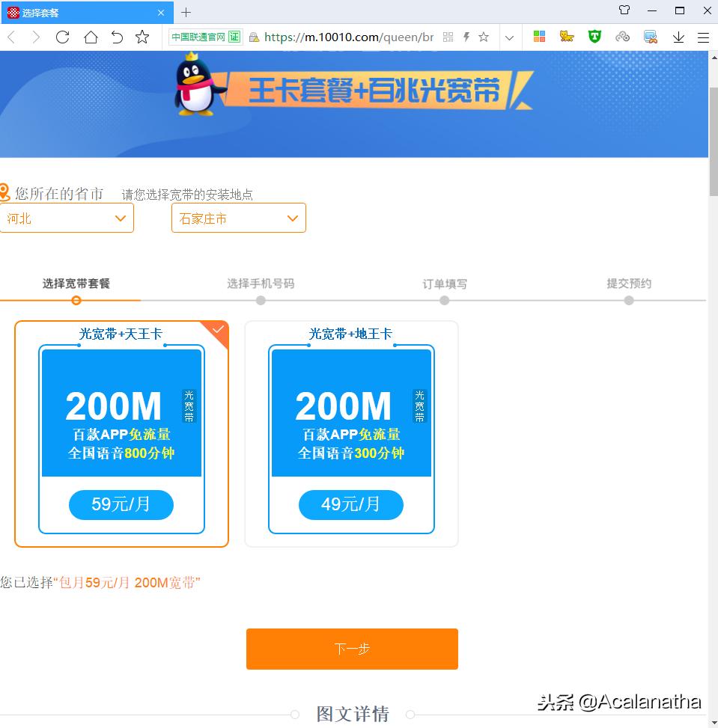Click the 您所在的省市 label

coord(59,194)
